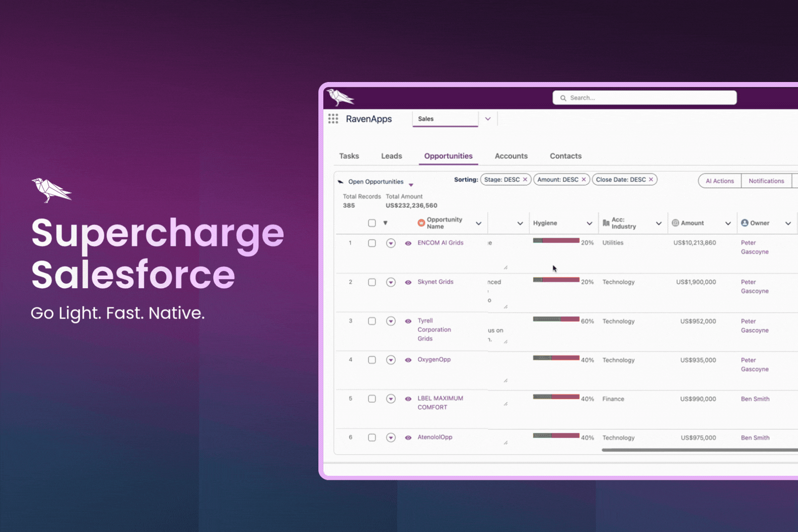Click the AI Actions button

(719, 181)
